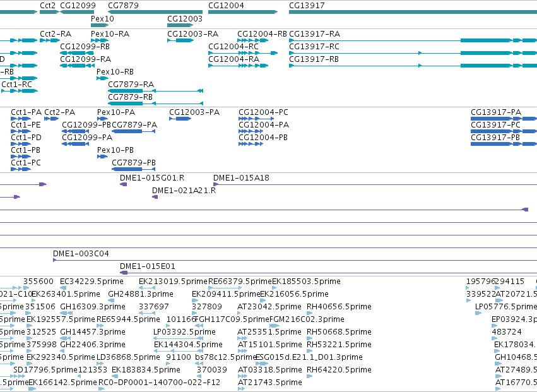Open the CG7879 gene label

[x=123, y=6]
